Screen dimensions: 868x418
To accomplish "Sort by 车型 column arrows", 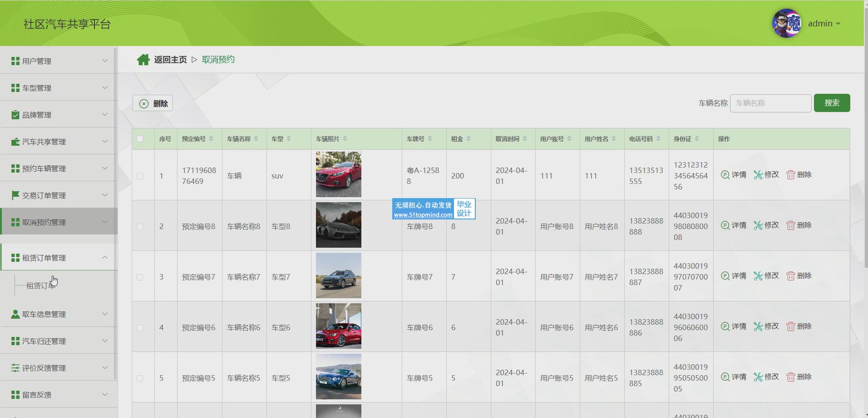I will 289,139.
